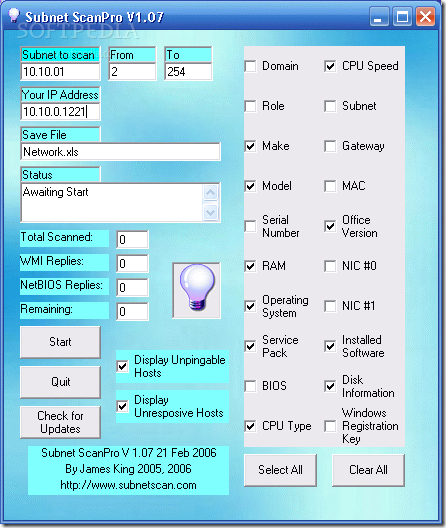Click the title bar light bulb icon

click(13, 15)
